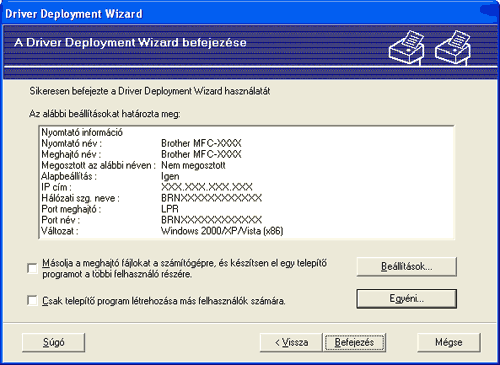The height and width of the screenshot is (365, 500).
Task: Click the 'IP cím :' label
Action: click(56, 187)
